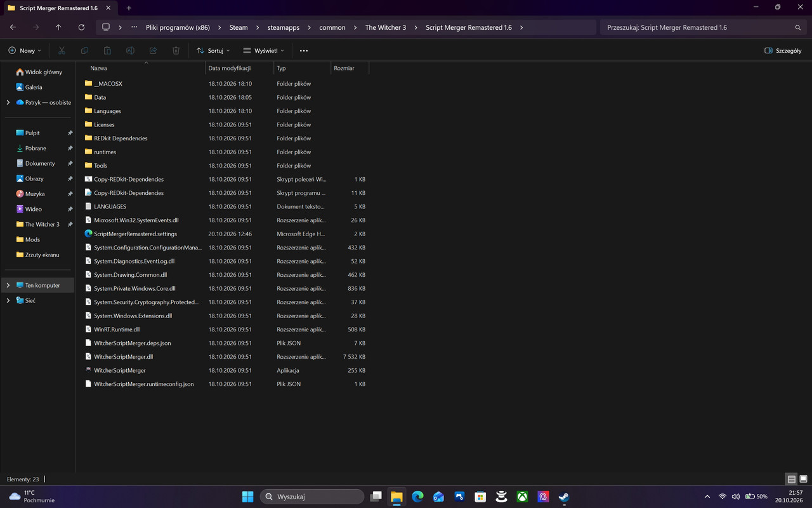Open a new File Explorer tab
Viewport: 812px width, 508px height.
point(129,8)
